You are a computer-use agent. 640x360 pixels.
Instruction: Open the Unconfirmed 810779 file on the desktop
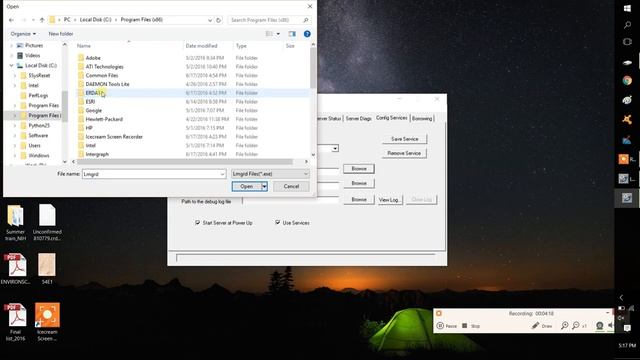click(47, 222)
